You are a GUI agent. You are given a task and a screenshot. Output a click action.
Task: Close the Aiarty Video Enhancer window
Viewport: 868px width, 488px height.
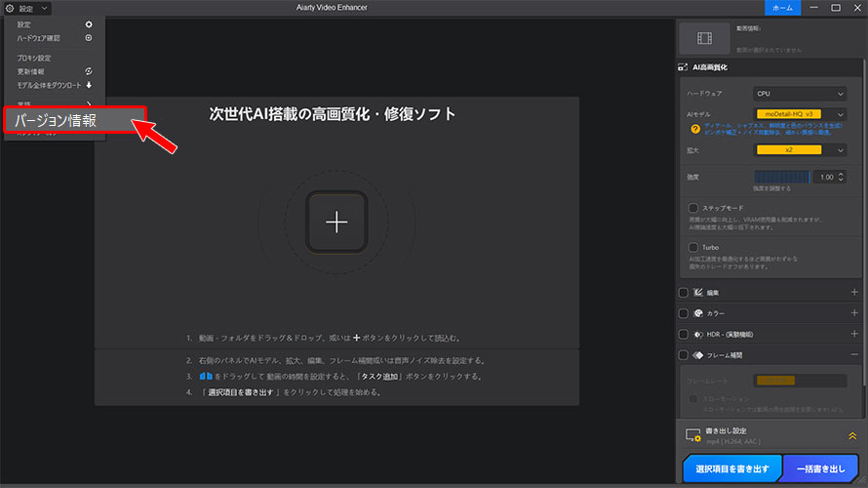point(857,8)
